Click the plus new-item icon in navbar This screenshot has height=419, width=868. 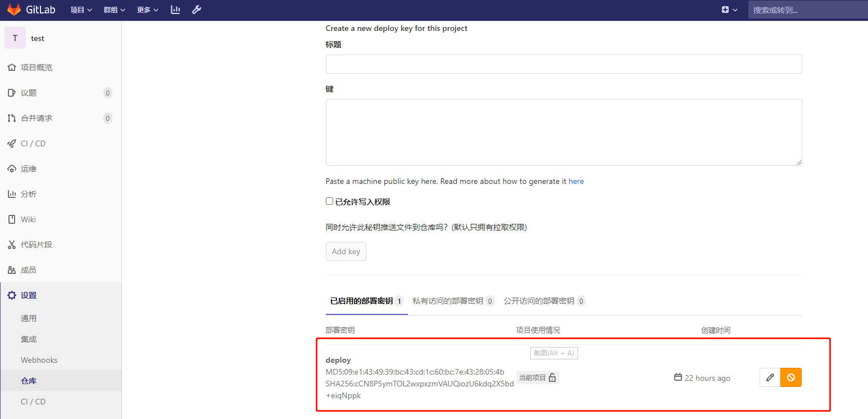(x=725, y=10)
